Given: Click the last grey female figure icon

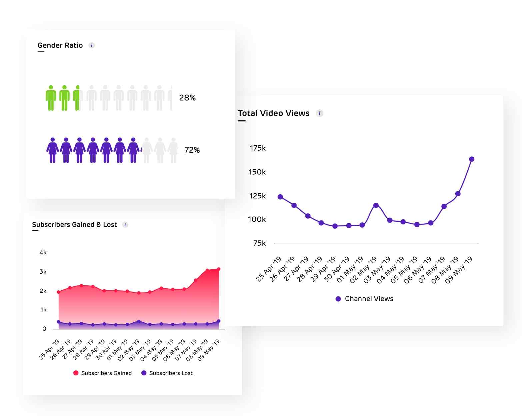Looking at the screenshot, I should tap(173, 150).
